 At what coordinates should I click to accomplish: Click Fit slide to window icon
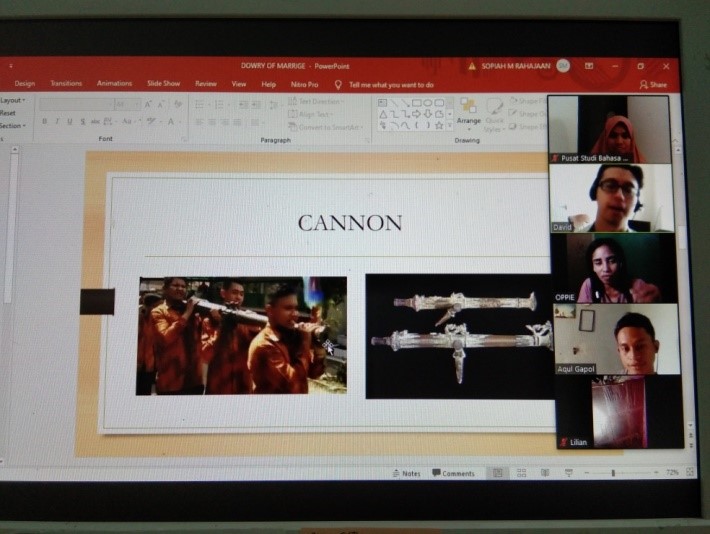[x=690, y=472]
